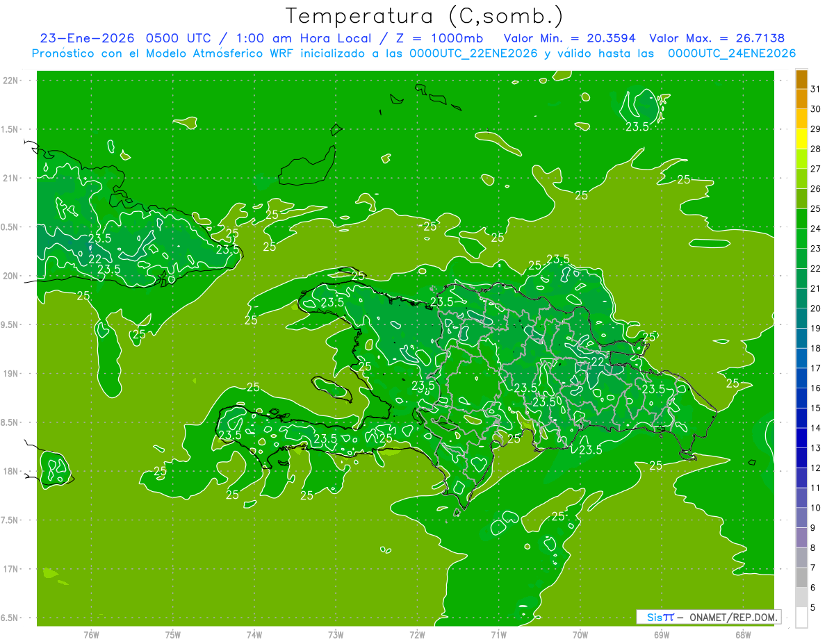The width and height of the screenshot is (834, 644).
Task: Click the '75W' longitude axis label
Action: (173, 634)
